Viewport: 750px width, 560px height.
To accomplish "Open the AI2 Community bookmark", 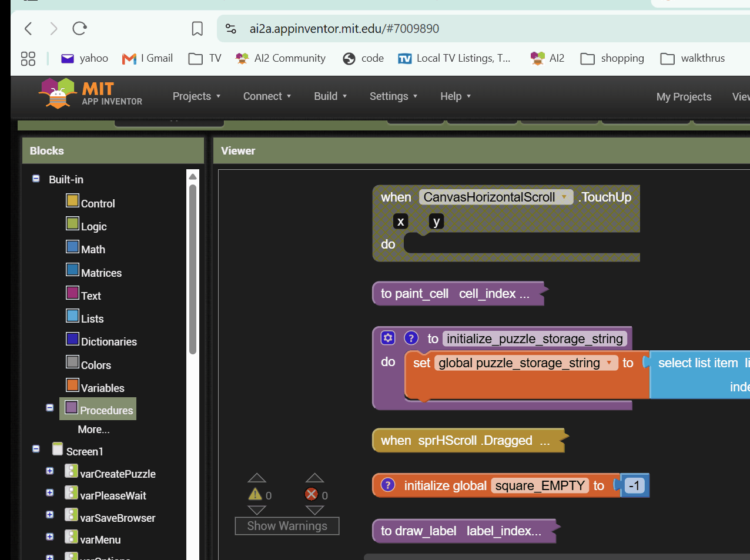I will tap(280, 58).
